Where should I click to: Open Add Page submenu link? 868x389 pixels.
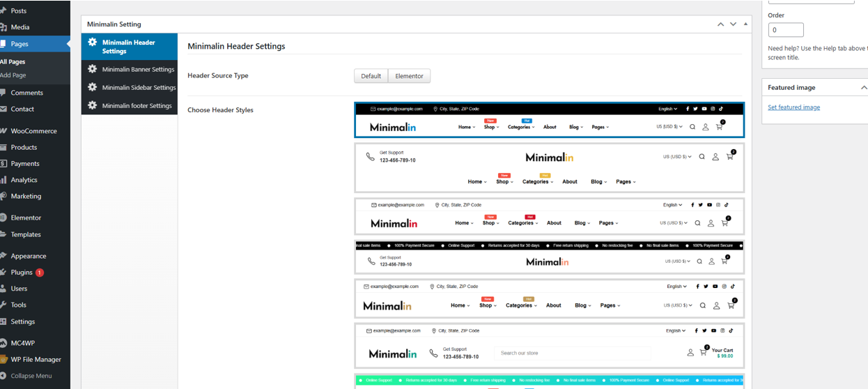[13, 75]
